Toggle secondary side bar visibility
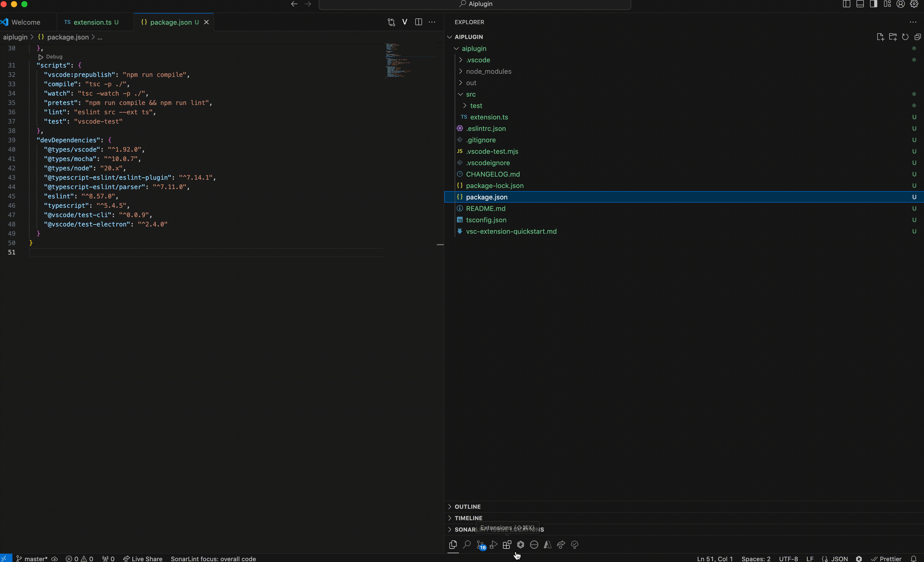 [873, 4]
